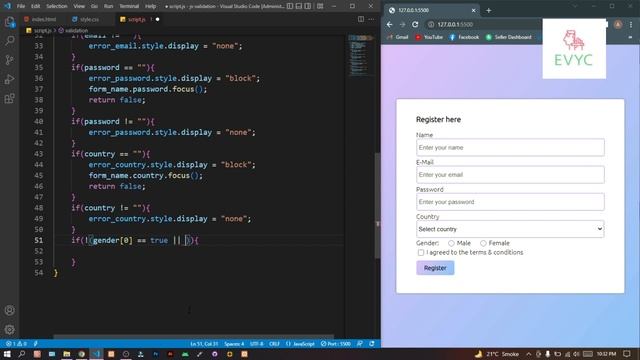Open the File menu
Image resolution: width=640 pixels, height=360 pixels.
pyautogui.click(x=21, y=6)
